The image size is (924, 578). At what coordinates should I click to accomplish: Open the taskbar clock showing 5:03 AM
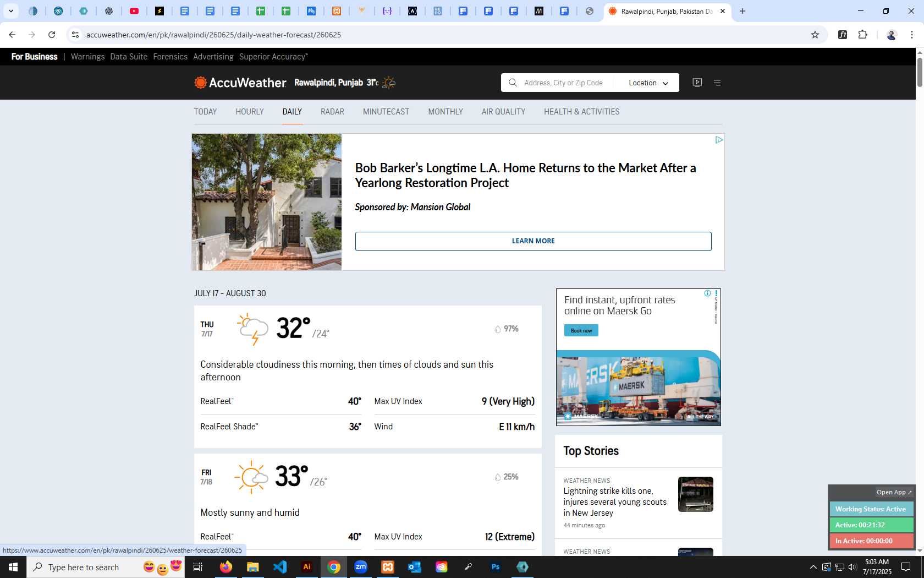point(877,567)
